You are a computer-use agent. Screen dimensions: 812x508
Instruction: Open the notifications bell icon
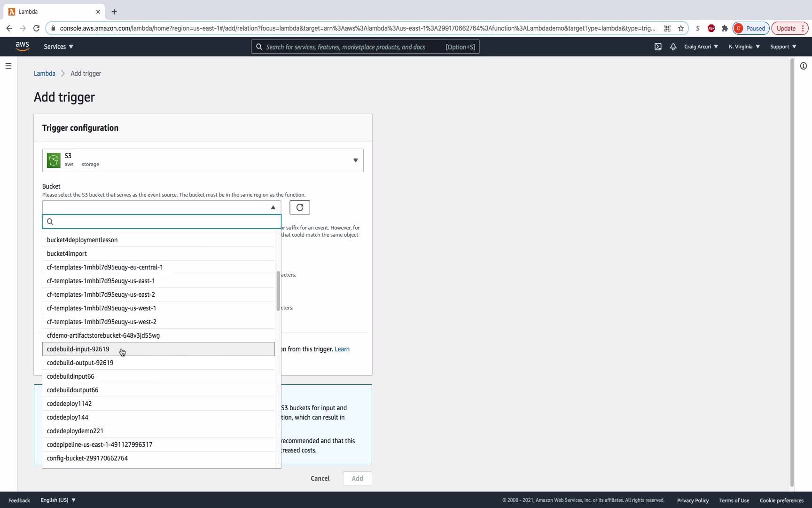click(673, 47)
